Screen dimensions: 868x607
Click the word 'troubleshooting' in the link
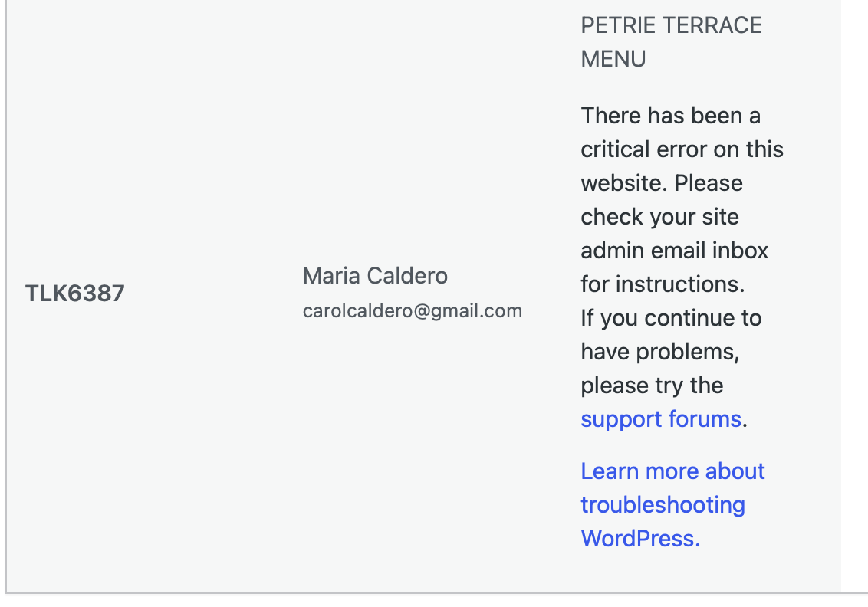[x=663, y=505]
